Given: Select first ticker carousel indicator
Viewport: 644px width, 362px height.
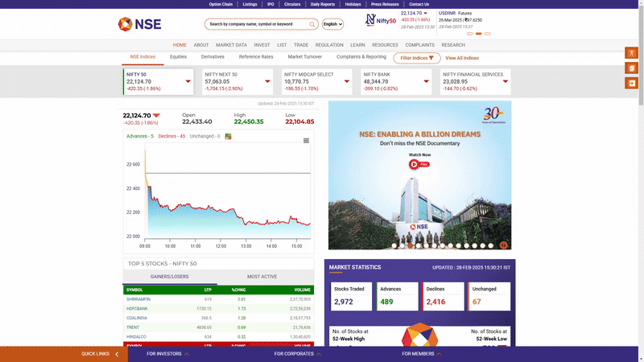Looking at the screenshot, I should [x=470, y=34].
